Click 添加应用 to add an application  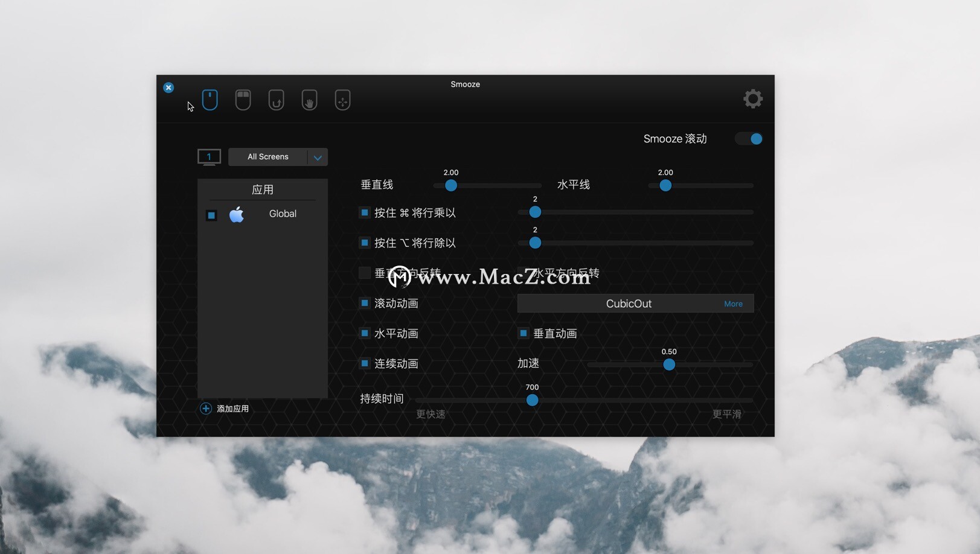coord(232,409)
